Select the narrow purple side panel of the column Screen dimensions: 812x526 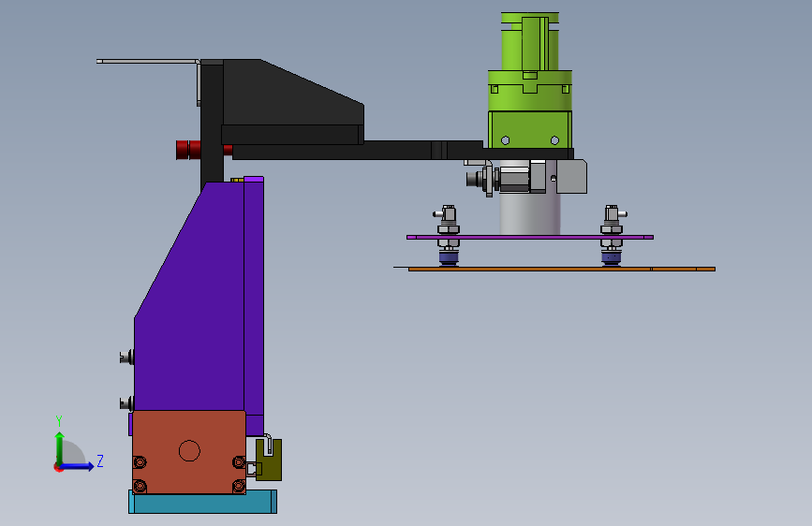(x=254, y=305)
